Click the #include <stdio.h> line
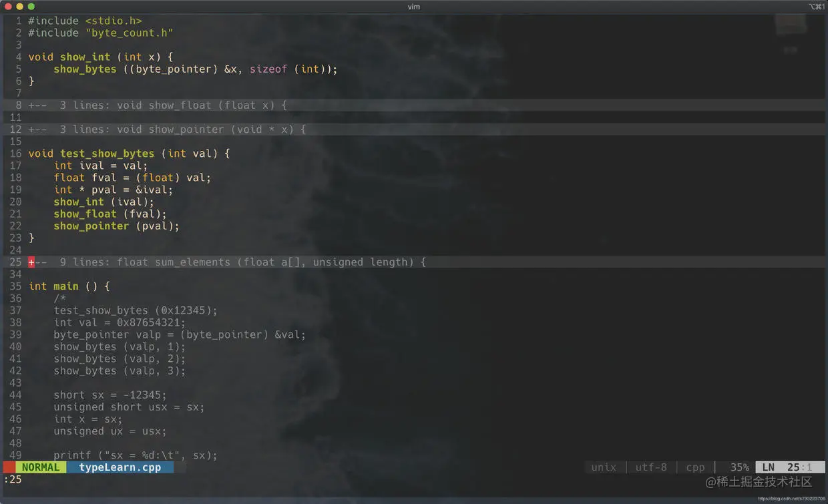828x504 pixels. (85, 21)
